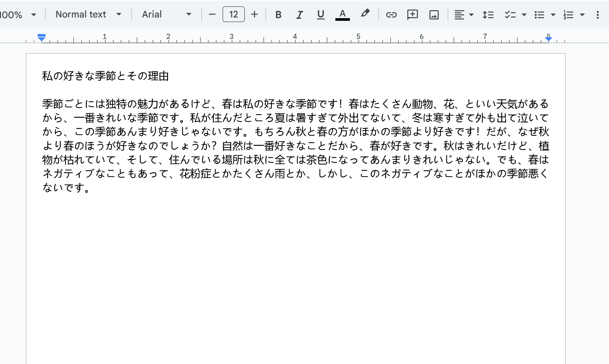Click the insert link icon

391,15
